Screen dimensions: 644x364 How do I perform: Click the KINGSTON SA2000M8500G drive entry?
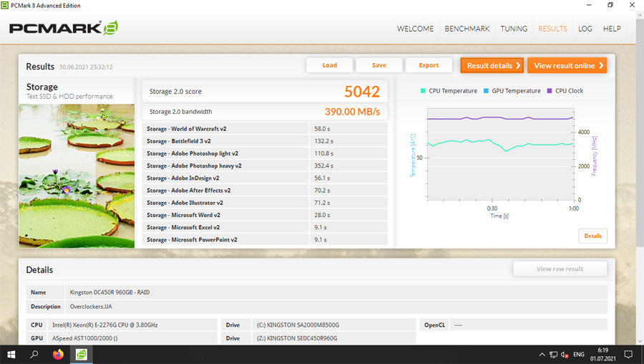click(333, 325)
